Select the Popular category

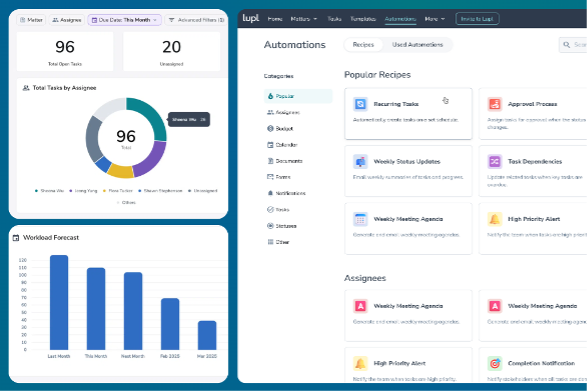pyautogui.click(x=298, y=96)
